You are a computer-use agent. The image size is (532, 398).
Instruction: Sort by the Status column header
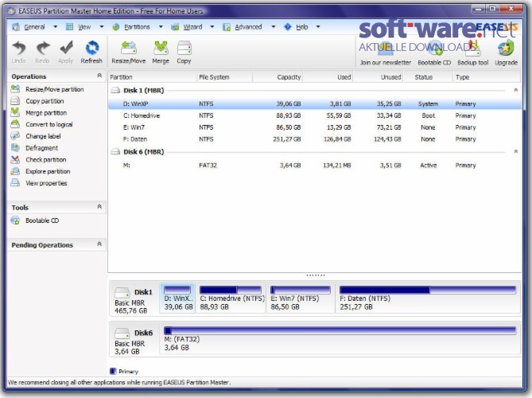tap(428, 77)
